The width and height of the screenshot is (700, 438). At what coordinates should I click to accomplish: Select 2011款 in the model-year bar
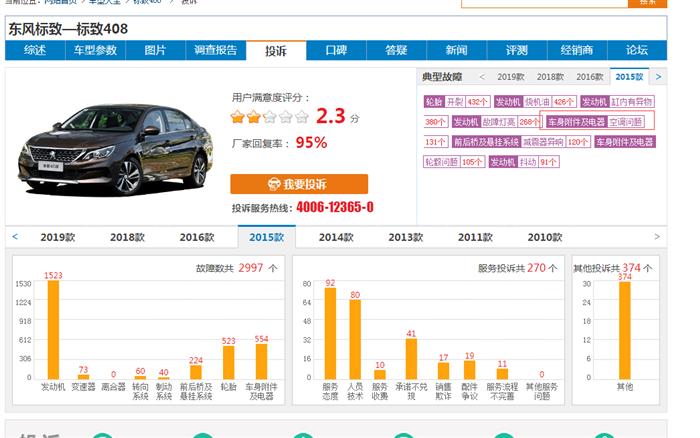pos(475,237)
